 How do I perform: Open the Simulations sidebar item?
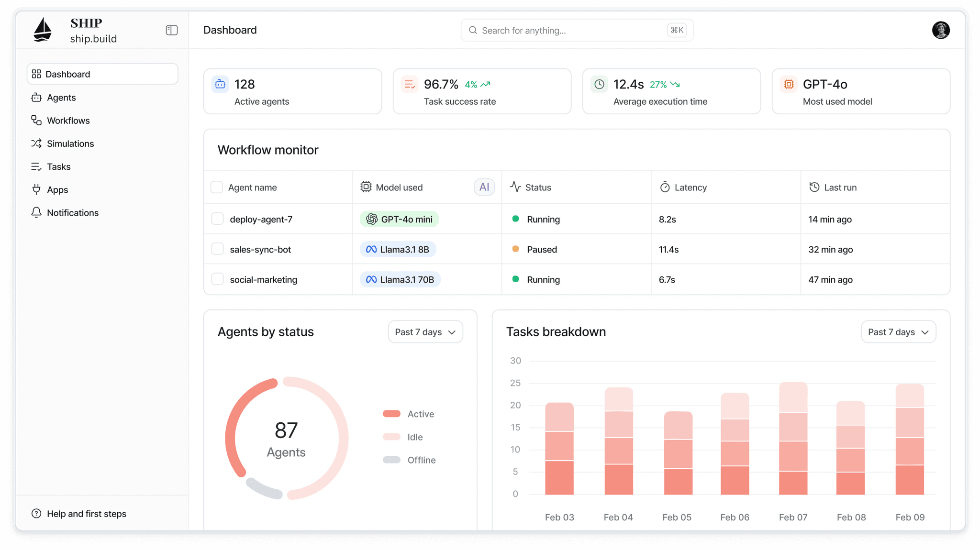click(70, 143)
